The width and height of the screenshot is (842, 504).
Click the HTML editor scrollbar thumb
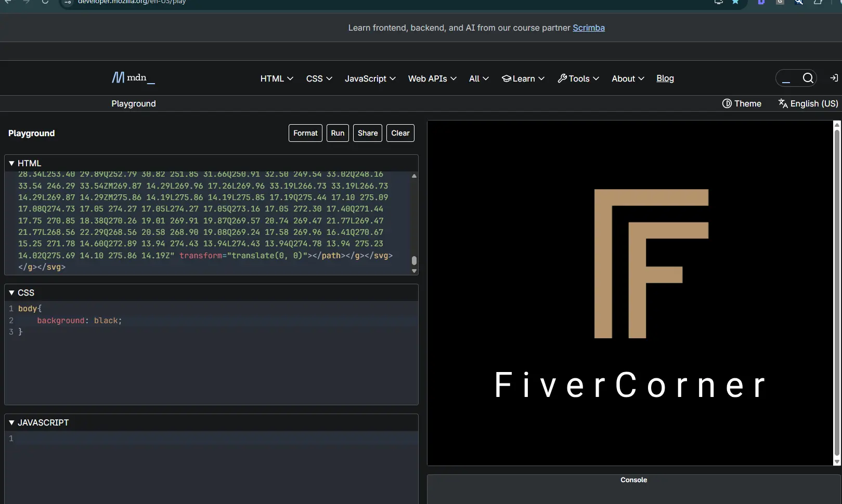tap(414, 260)
